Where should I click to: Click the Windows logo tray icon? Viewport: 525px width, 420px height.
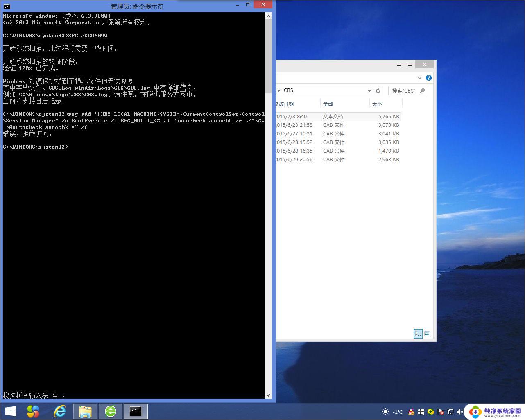(x=421, y=412)
